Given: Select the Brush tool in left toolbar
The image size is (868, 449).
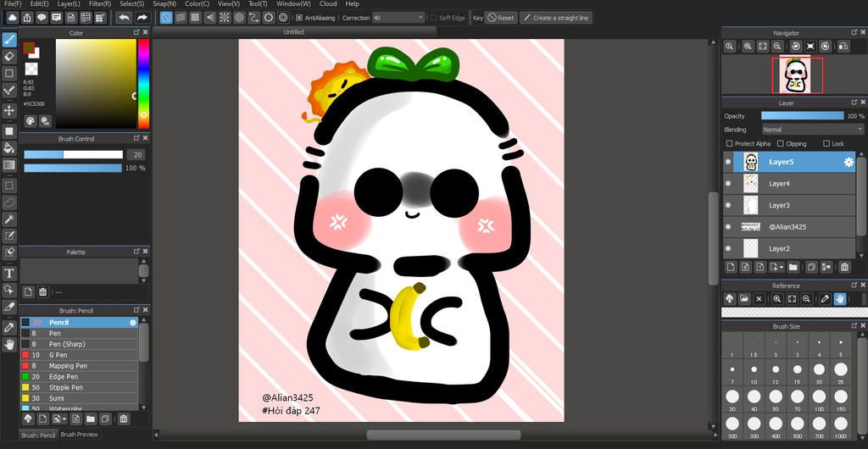Looking at the screenshot, I should pos(9,40).
